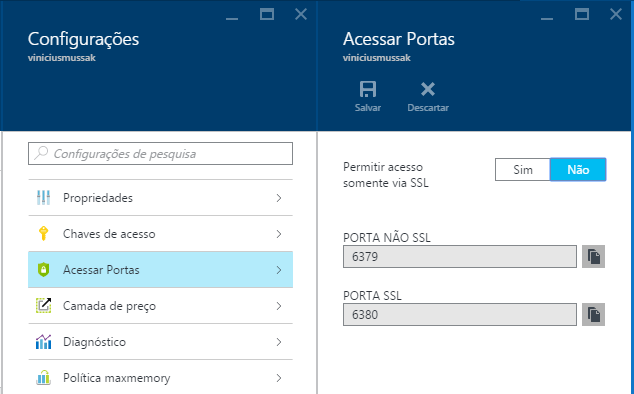Click the Salvar label
This screenshot has width=634, height=394.
[x=368, y=108]
